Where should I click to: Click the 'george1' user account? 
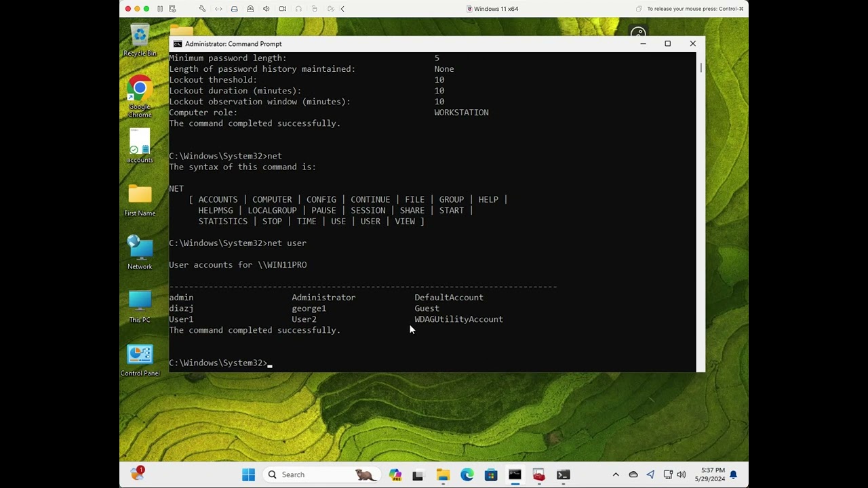pyautogui.click(x=309, y=308)
